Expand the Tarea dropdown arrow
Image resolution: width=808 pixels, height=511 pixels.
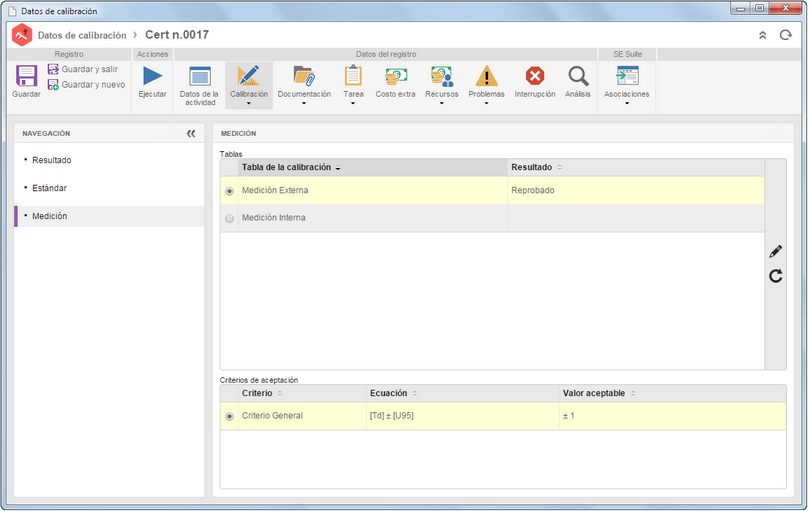coord(353,104)
